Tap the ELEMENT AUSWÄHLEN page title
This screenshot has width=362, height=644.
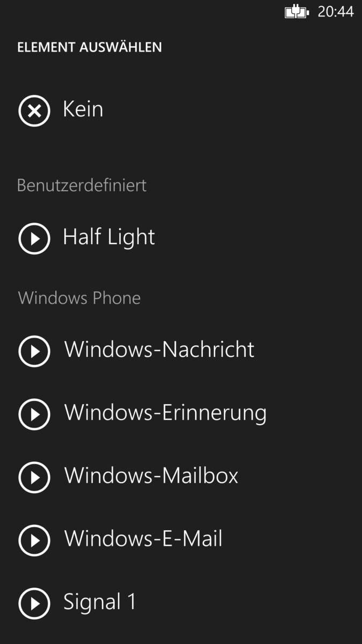[90, 47]
